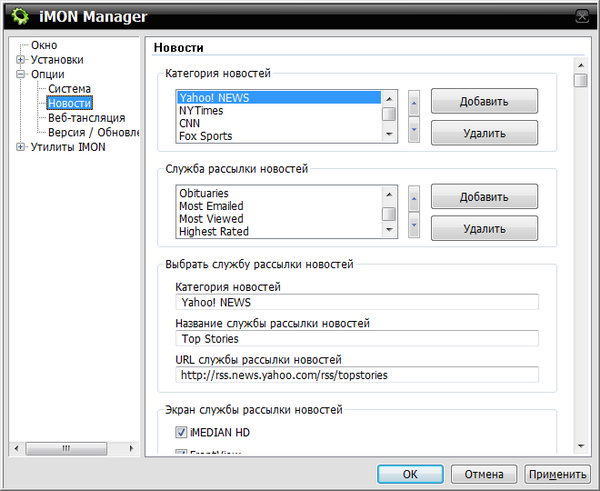This screenshot has width=600, height=491.
Task: Click the feed name field showing Top Stories
Action: (357, 338)
